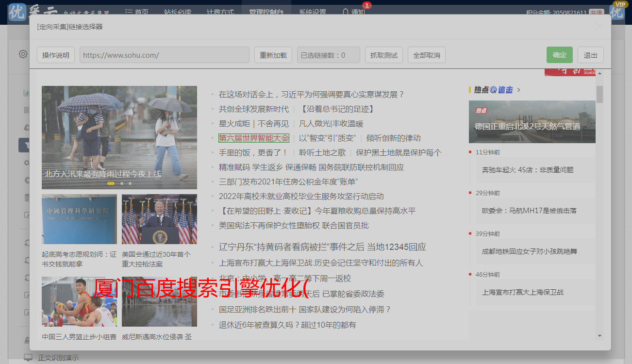Click the 已选链接数 counter field
The image size is (632, 364).
[x=329, y=55]
